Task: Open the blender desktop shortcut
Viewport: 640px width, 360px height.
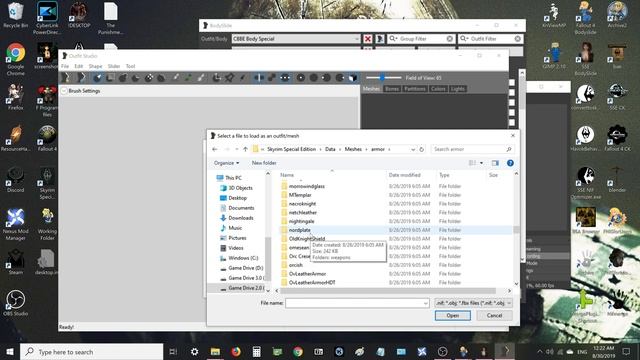Action: click(617, 180)
